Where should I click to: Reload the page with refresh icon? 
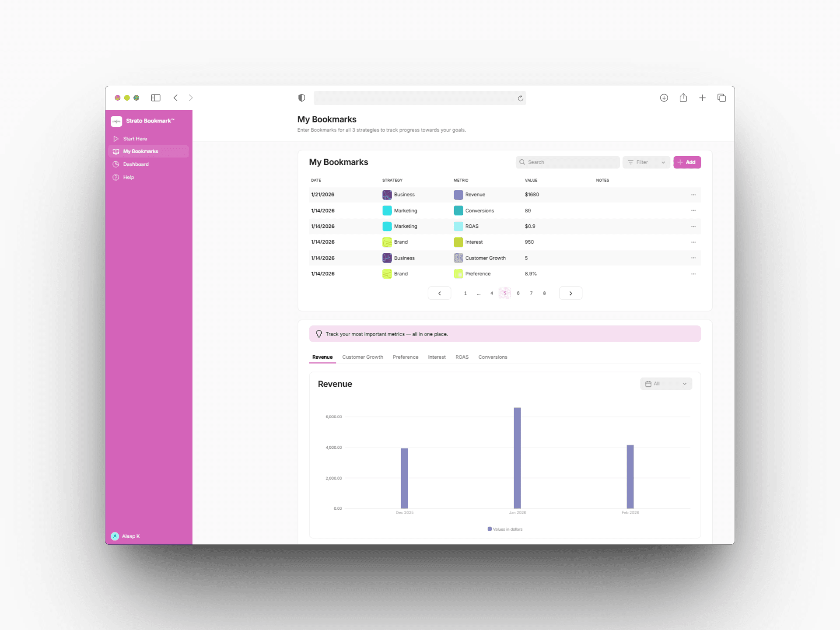[x=520, y=98]
